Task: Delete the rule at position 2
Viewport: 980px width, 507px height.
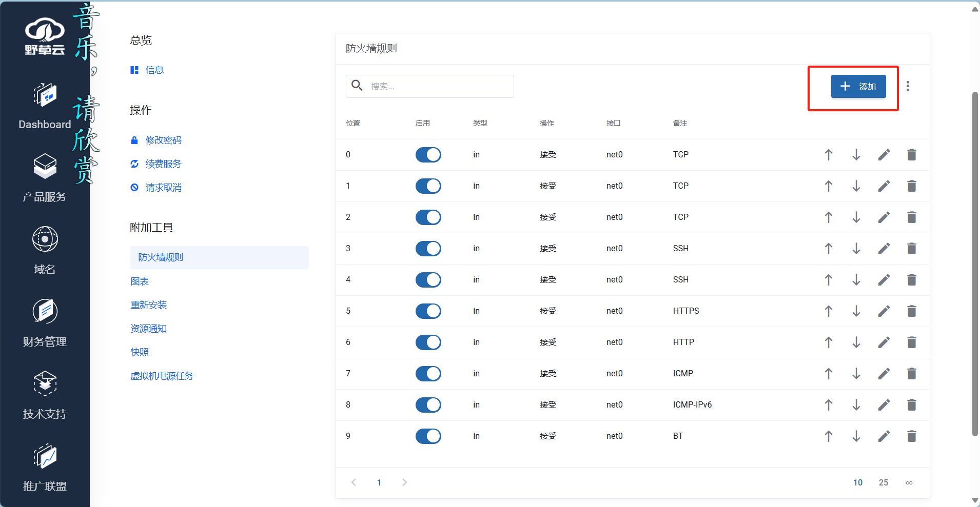Action: [912, 217]
